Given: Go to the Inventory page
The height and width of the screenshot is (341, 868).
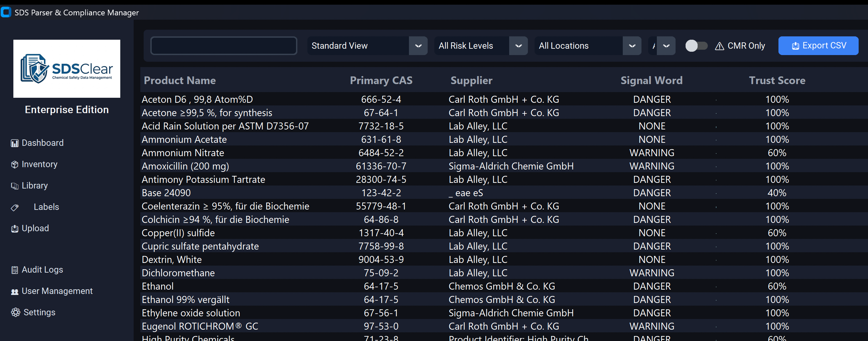Looking at the screenshot, I should tap(39, 164).
